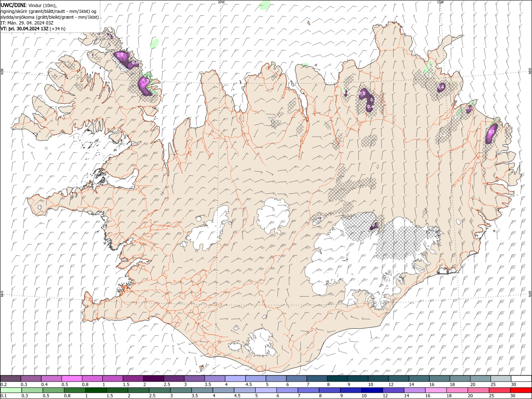Pick the white snow swatch labeled 30

[x=522, y=378]
